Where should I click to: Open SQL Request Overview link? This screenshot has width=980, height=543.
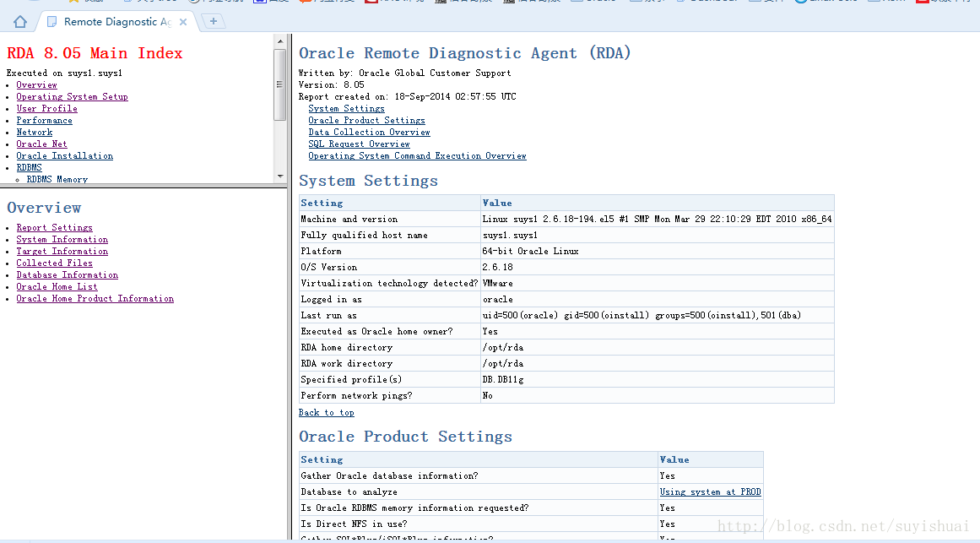tap(359, 144)
